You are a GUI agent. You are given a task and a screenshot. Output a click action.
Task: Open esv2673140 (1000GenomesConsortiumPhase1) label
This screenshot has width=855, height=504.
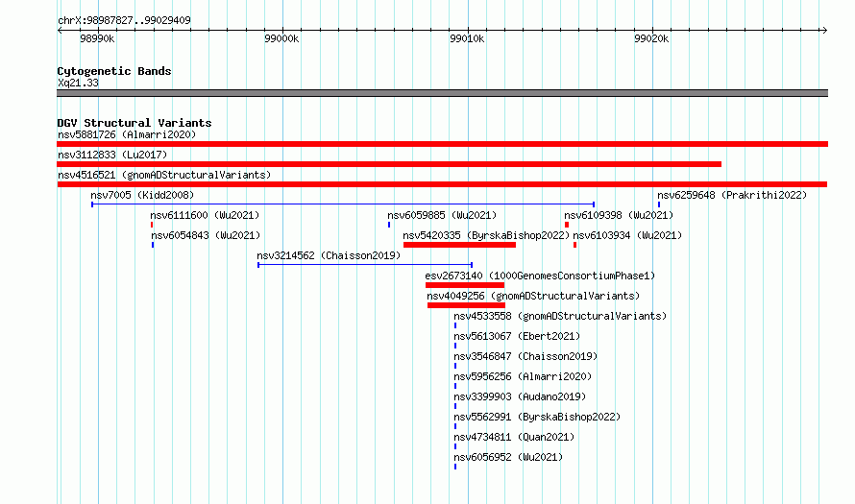coord(540,276)
